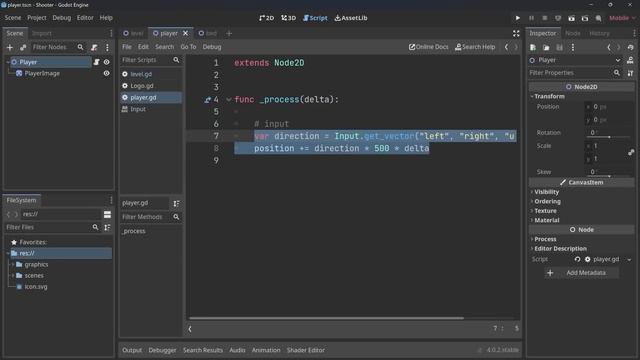The height and width of the screenshot is (360, 640).
Task: Open script editor Go To menu
Action: click(x=188, y=47)
